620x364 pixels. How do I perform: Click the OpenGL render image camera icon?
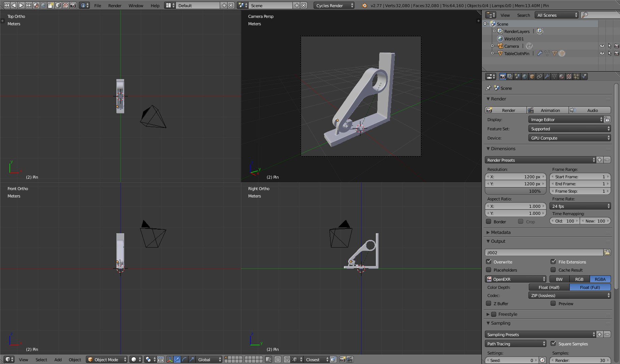(342, 360)
